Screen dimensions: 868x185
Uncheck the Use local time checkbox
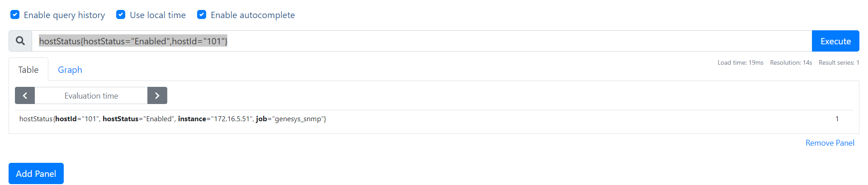tap(121, 15)
